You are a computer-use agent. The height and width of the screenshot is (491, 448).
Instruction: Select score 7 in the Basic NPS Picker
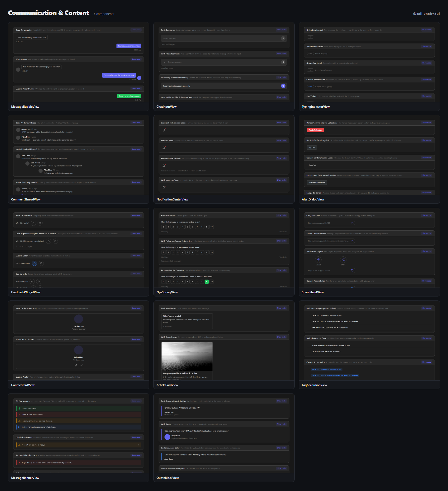click(x=197, y=227)
